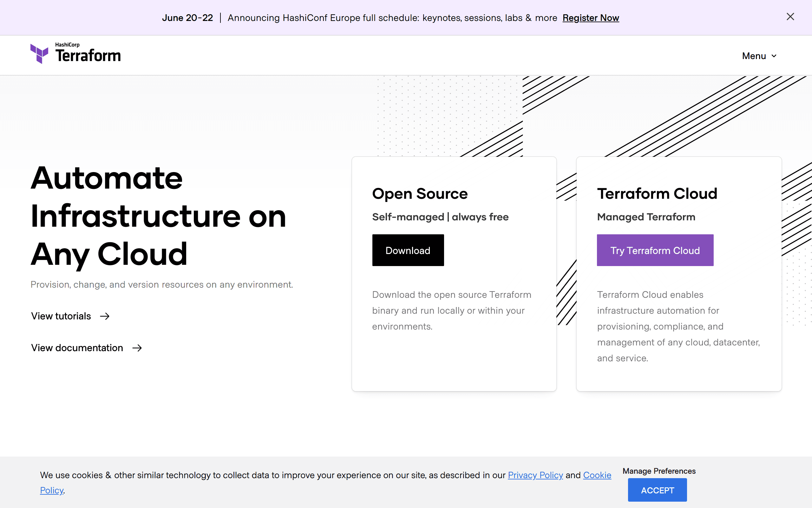This screenshot has width=812, height=508.
Task: Accept cookies with the ACCEPT button
Action: click(657, 490)
